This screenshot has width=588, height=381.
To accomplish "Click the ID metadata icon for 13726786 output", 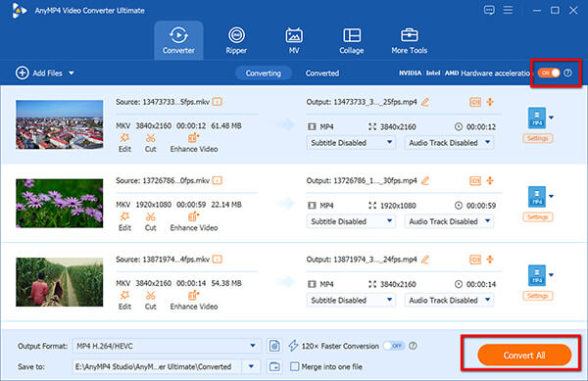I will 475,180.
